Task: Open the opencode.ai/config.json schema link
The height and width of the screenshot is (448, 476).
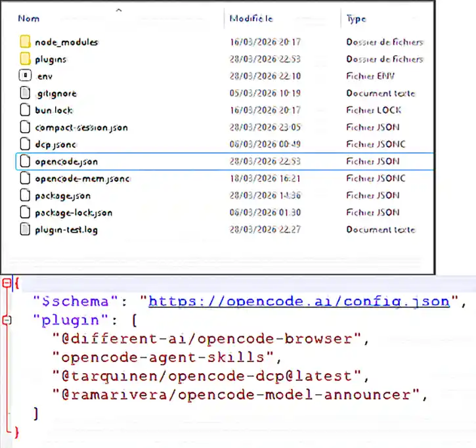Action: [299, 302]
